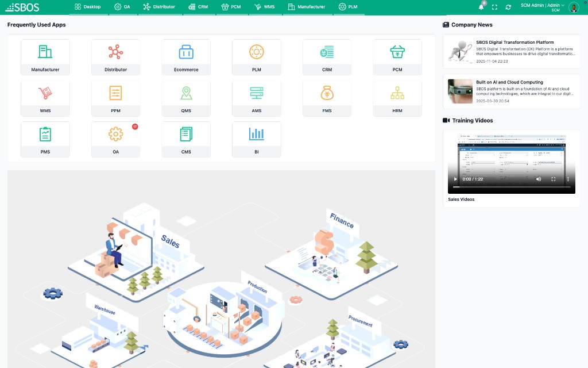
Task: Launch the AMS app
Action: tap(257, 98)
